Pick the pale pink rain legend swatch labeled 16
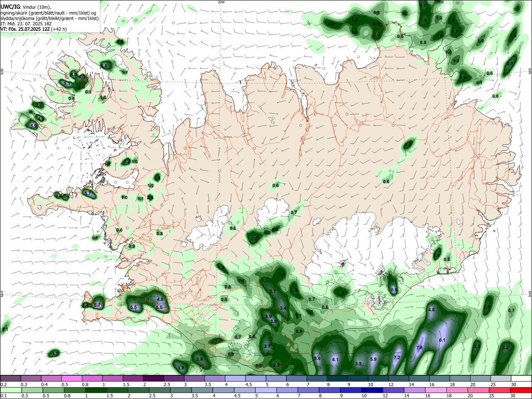The image size is (532, 399). click(436, 390)
